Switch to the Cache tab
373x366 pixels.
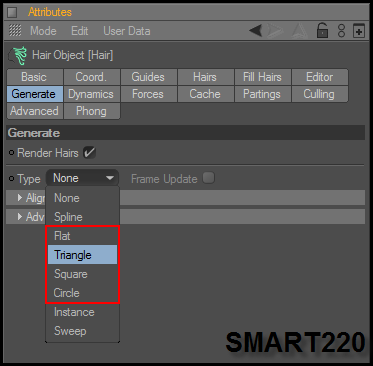206,94
